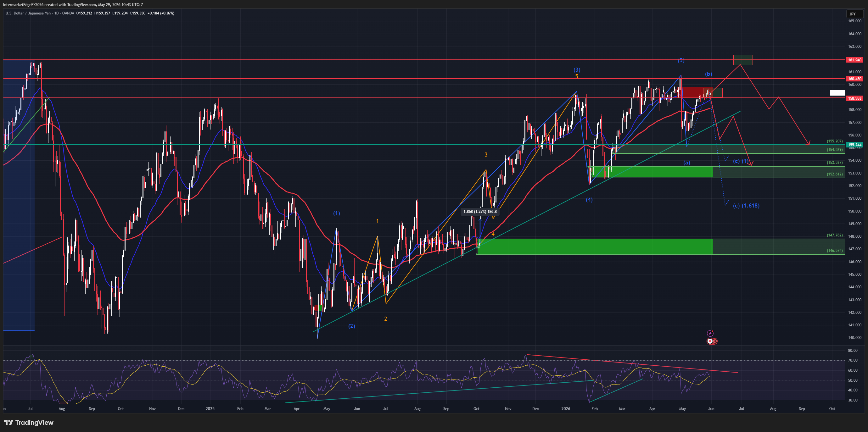Open the JPY currency selector button
This screenshot has height=432, width=868.
click(854, 14)
